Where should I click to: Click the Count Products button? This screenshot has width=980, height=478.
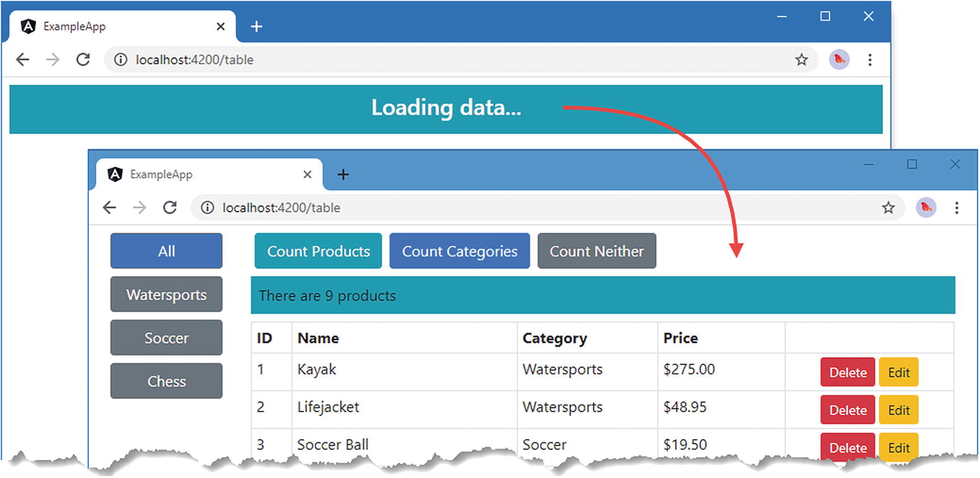[318, 251]
